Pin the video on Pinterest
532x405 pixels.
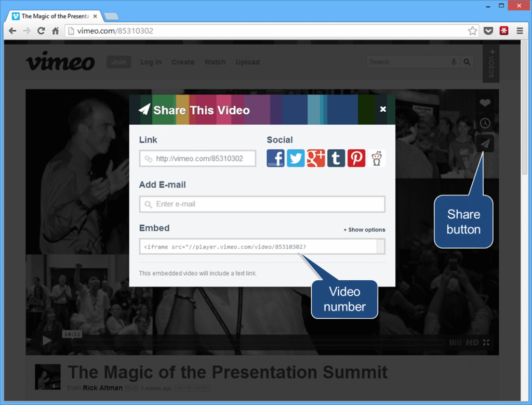coord(356,158)
